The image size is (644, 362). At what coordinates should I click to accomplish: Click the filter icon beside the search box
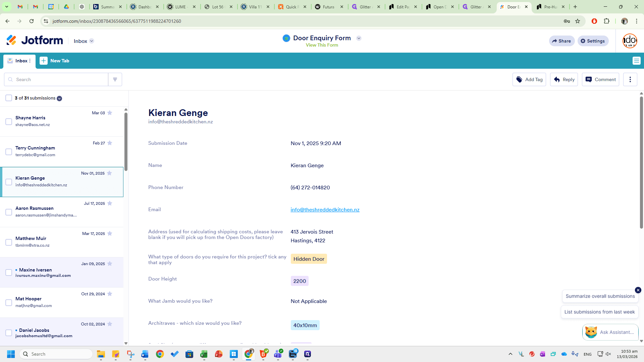(x=115, y=79)
